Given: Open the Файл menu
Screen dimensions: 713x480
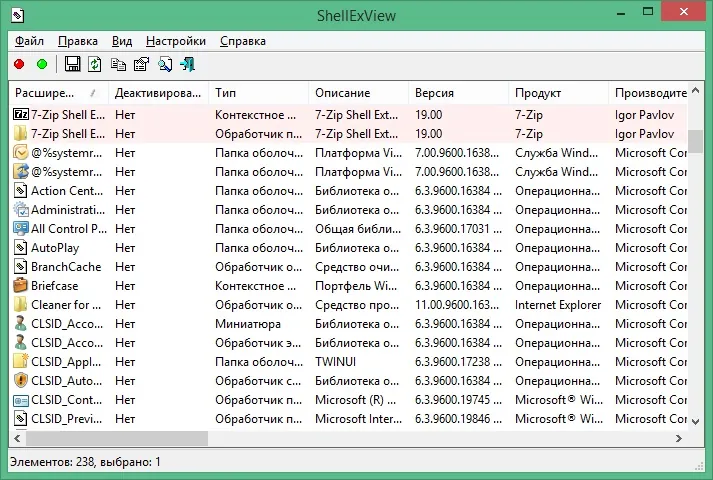Looking at the screenshot, I should [x=29, y=41].
